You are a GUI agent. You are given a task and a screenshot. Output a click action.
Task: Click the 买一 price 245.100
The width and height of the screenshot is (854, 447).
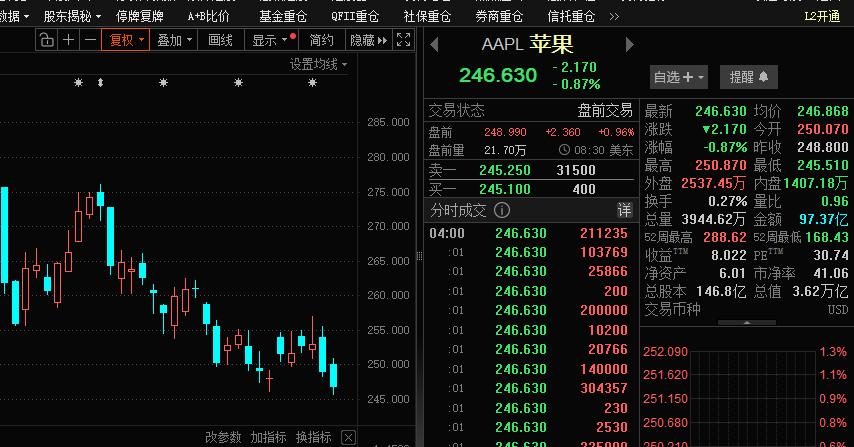pos(505,189)
